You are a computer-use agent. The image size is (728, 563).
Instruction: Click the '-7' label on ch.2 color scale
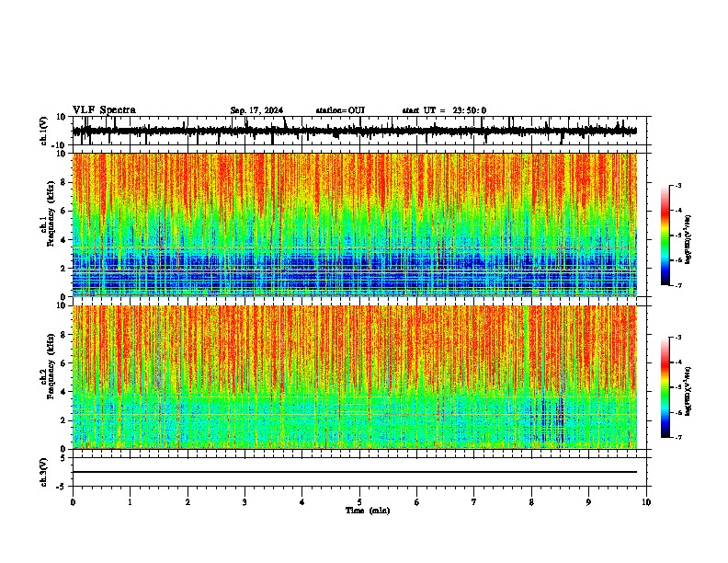coord(678,437)
